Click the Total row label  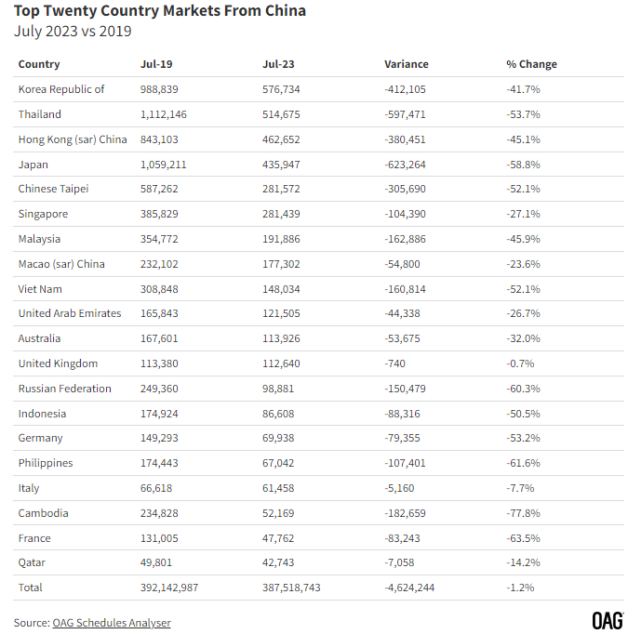click(31, 587)
